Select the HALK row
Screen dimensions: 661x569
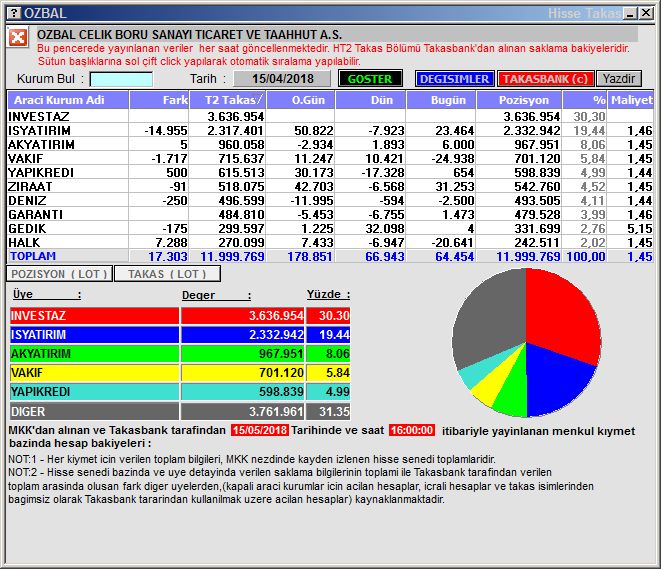[x=330, y=242]
